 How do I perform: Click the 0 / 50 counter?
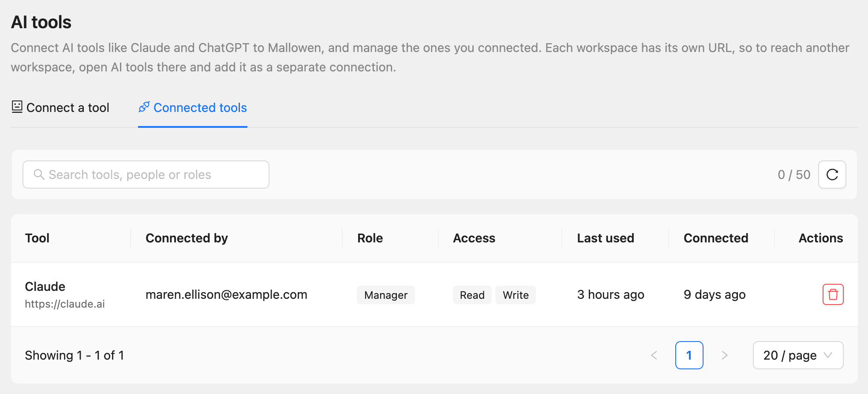coord(794,175)
